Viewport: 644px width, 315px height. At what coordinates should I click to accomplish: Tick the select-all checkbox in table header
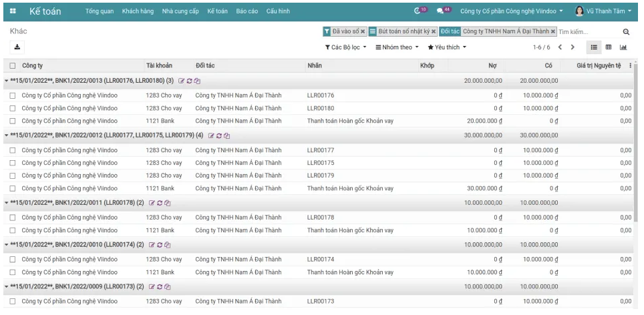pos(13,65)
